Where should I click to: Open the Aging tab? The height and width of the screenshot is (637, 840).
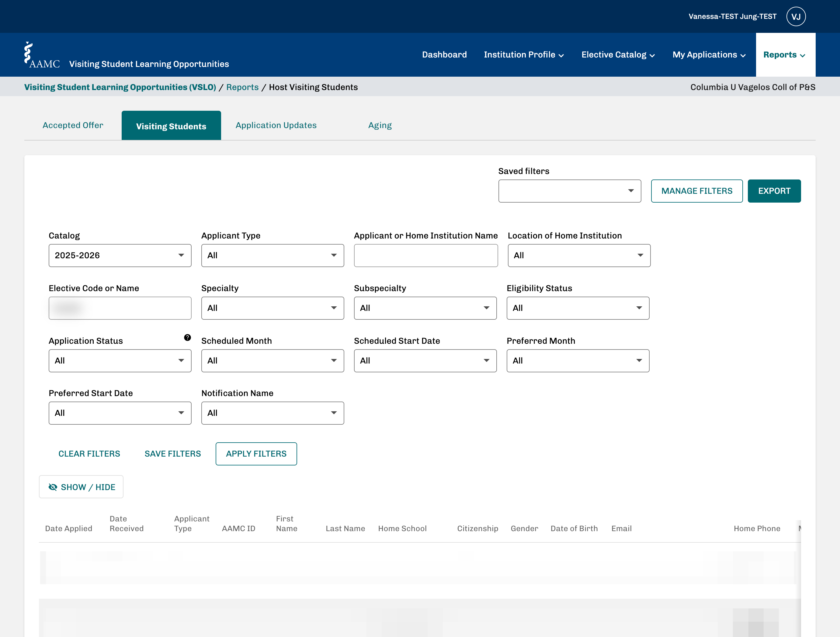[380, 125]
